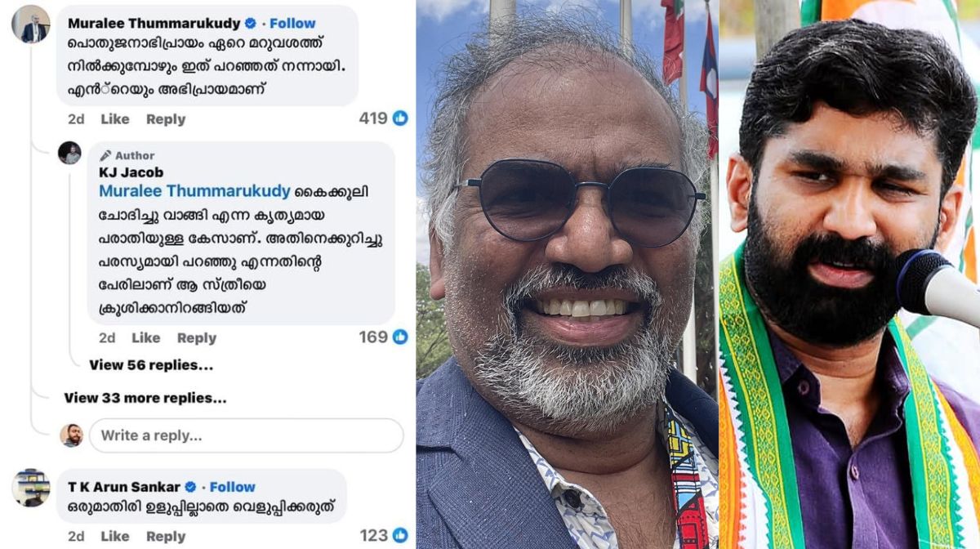Click Muralee Thummarukudy's profile avatar
This screenshot has width=980, height=549.
[x=31, y=25]
